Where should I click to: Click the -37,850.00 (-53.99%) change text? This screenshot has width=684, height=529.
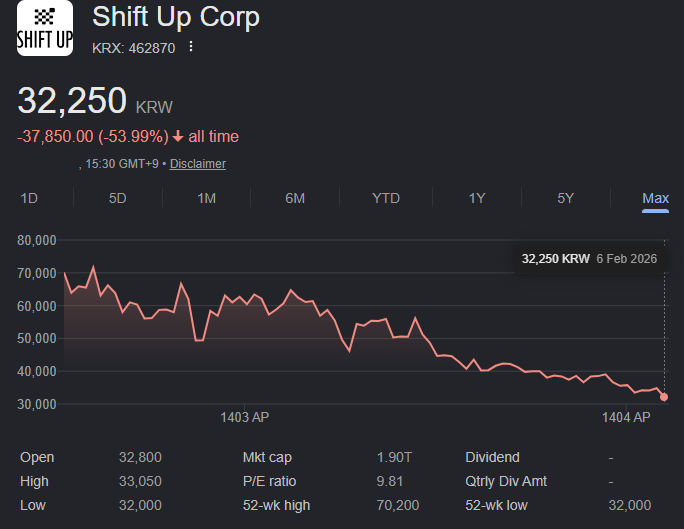pos(92,137)
